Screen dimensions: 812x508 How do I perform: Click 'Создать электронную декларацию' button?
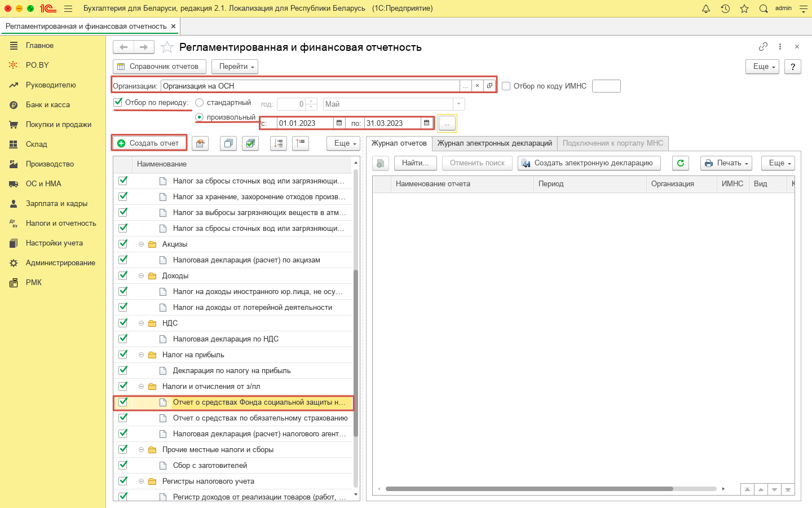(x=589, y=163)
